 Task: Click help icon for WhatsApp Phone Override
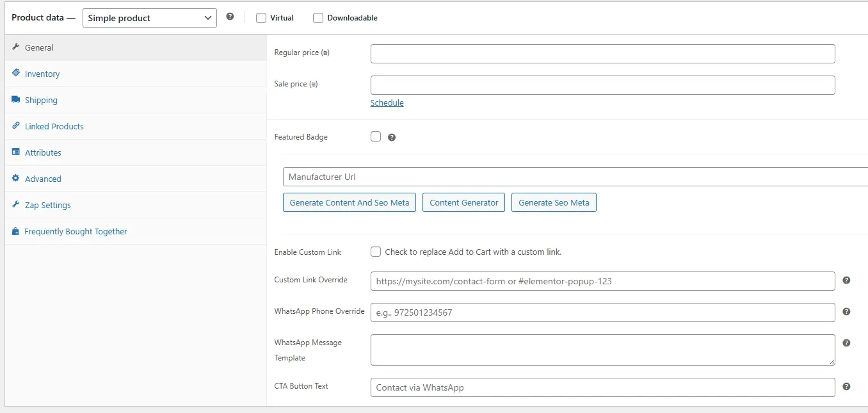click(x=846, y=312)
